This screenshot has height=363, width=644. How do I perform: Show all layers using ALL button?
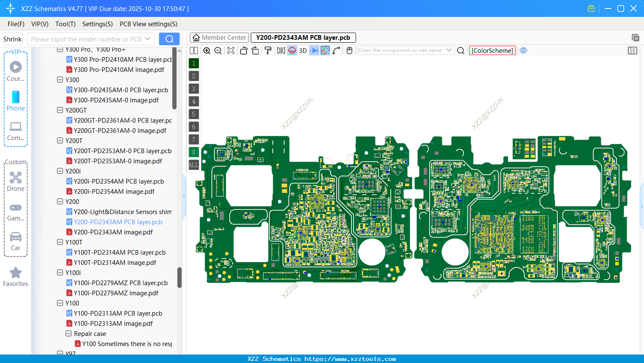pos(193,165)
